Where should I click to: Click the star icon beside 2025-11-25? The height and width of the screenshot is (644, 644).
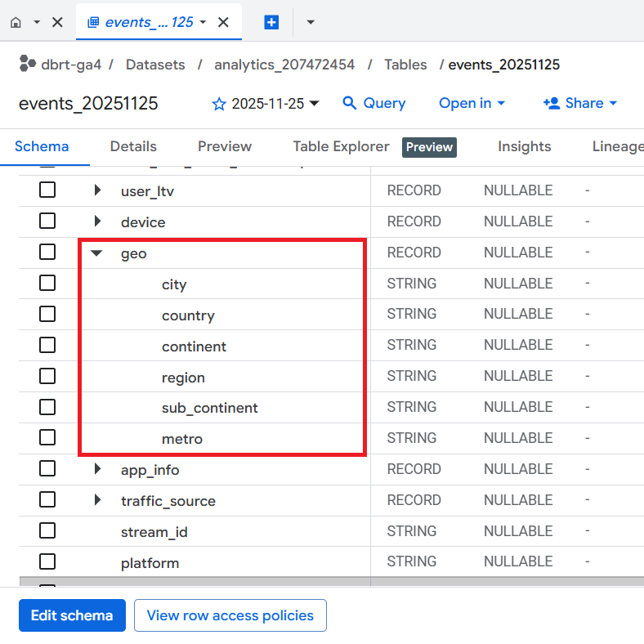pos(219,104)
